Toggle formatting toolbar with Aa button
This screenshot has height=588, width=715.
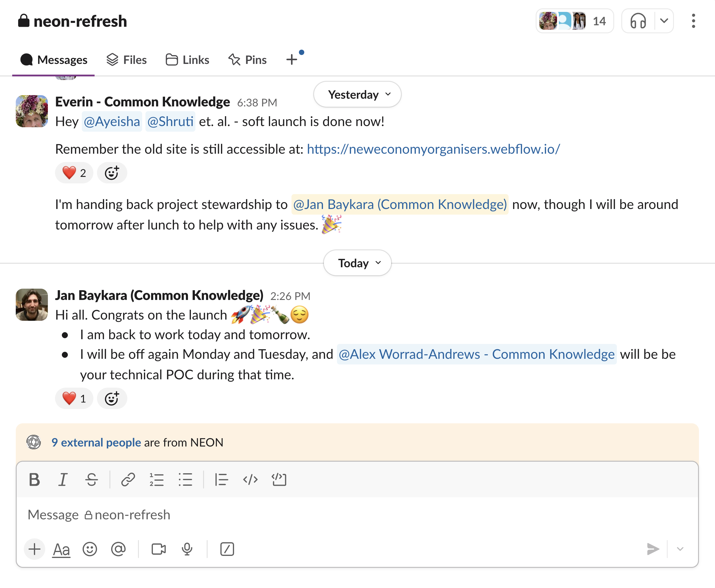coord(61,549)
